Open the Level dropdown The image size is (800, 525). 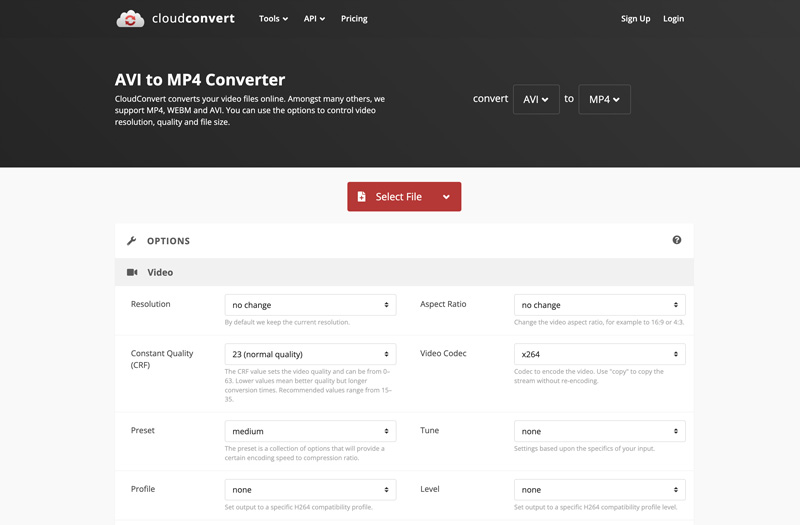pyautogui.click(x=599, y=490)
